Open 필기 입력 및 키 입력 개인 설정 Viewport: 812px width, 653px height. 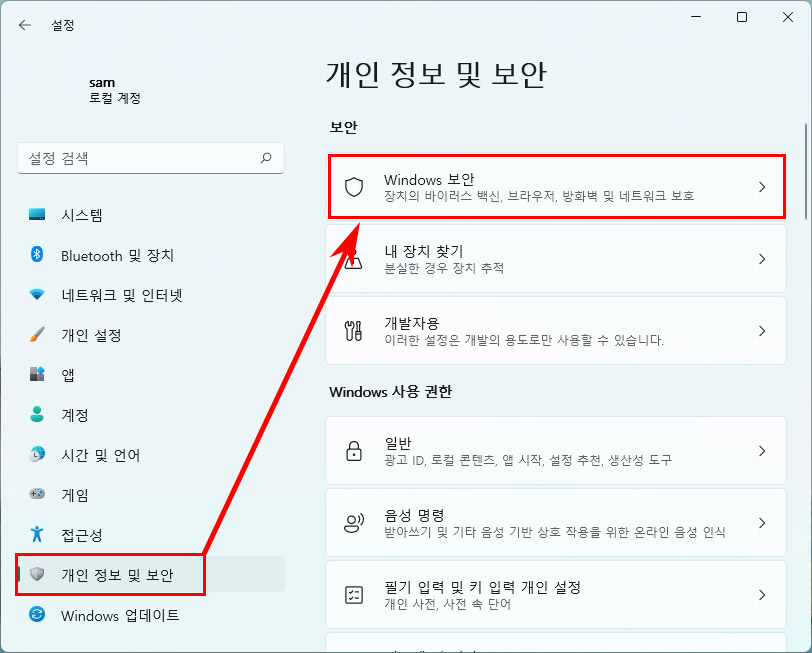[556, 594]
